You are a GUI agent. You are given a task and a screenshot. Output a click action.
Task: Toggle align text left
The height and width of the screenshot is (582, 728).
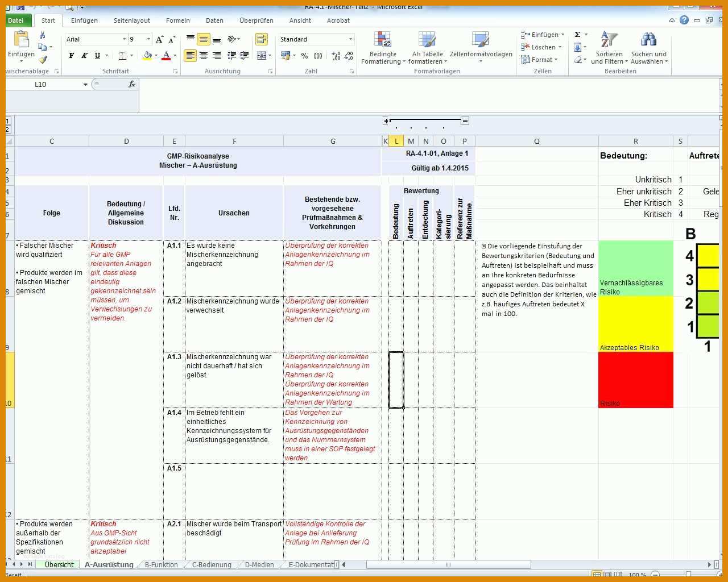click(190, 56)
